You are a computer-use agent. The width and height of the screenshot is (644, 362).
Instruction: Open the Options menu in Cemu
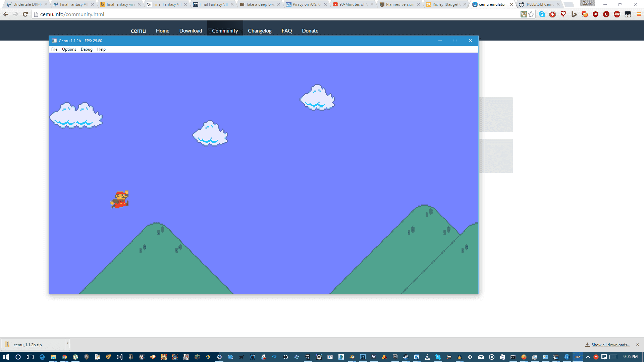69,49
